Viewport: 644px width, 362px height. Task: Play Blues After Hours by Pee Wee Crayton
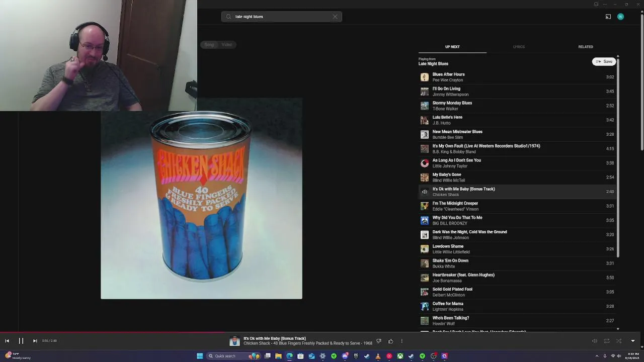[517, 77]
